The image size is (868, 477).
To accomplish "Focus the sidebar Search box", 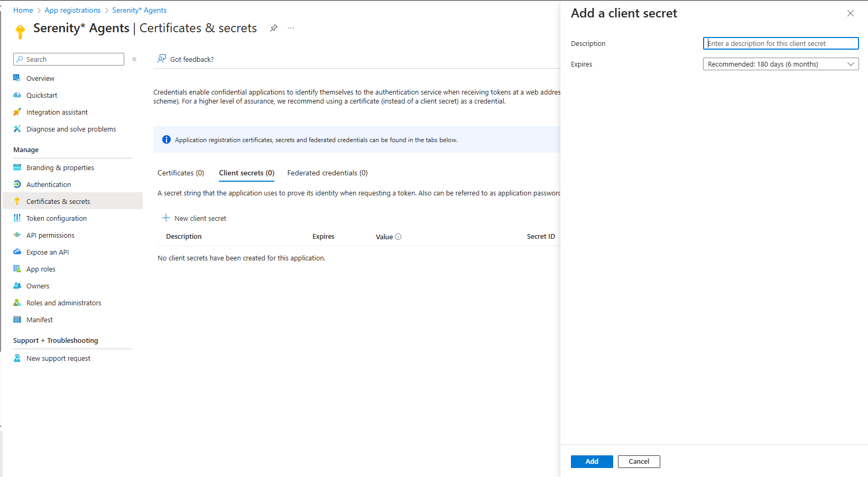I will (x=69, y=59).
